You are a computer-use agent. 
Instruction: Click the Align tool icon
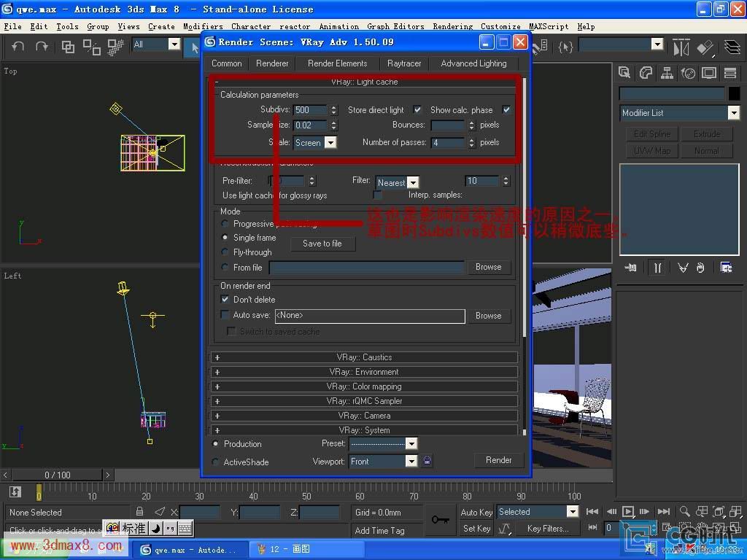pos(705,47)
